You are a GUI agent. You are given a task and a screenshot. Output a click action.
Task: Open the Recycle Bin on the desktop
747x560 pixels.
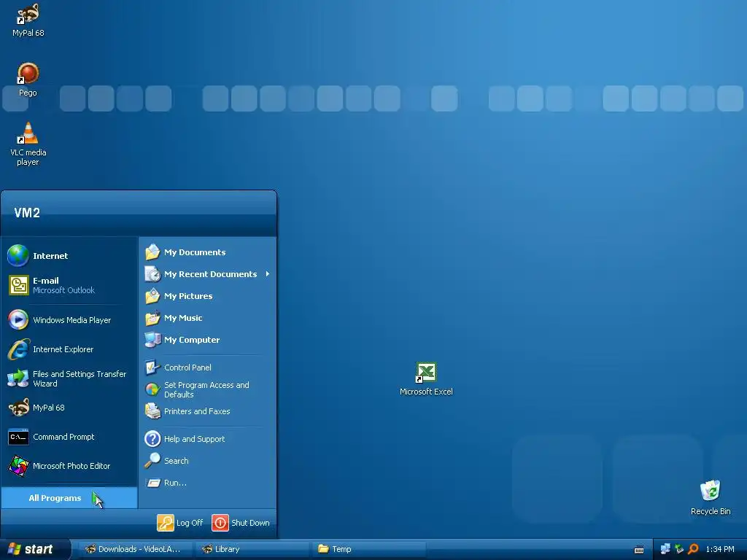pos(710,491)
